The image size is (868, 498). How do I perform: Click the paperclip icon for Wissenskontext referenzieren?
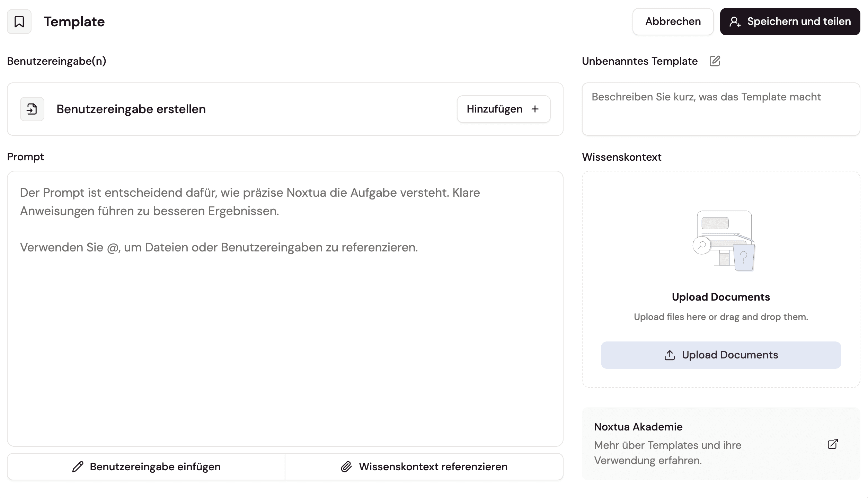point(346,466)
